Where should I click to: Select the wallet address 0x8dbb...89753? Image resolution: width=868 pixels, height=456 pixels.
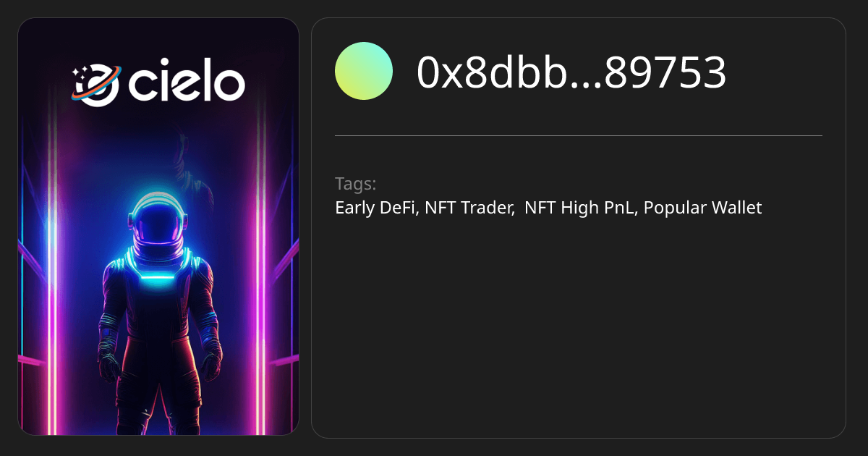571,72
